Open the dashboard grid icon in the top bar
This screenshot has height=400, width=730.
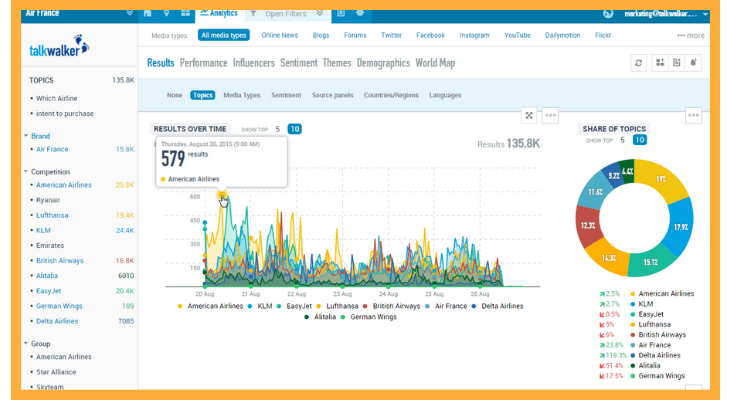tap(185, 14)
